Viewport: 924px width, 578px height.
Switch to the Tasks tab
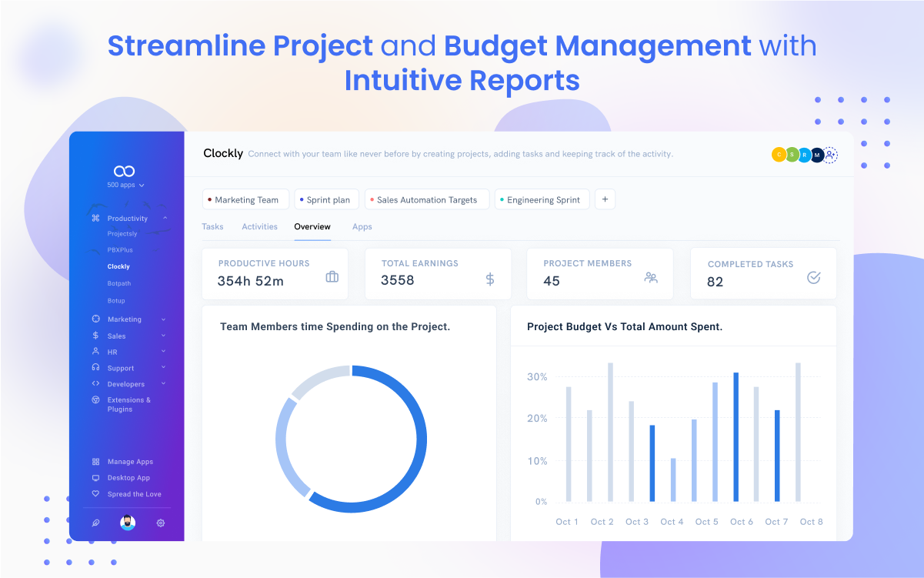(x=212, y=227)
